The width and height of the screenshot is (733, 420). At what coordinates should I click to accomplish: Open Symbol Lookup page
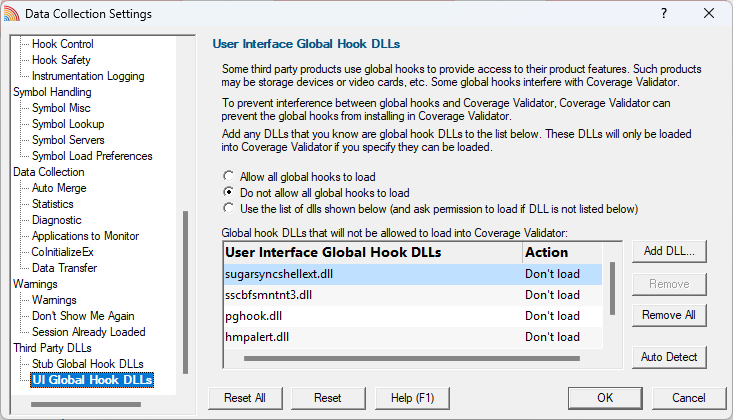(x=68, y=124)
